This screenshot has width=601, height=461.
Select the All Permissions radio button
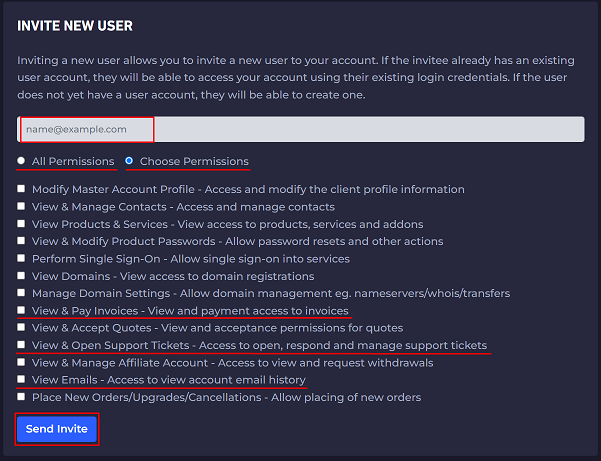point(22,161)
